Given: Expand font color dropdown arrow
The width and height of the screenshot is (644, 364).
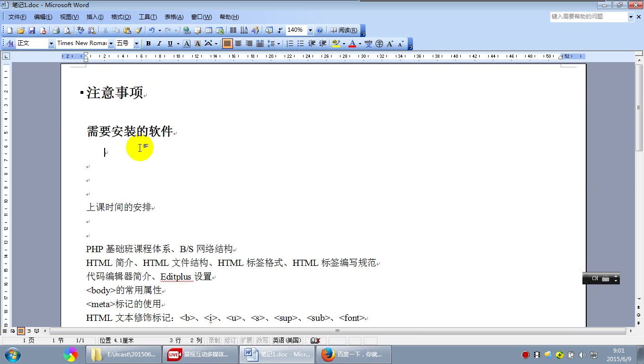Looking at the screenshot, I should point(360,44).
